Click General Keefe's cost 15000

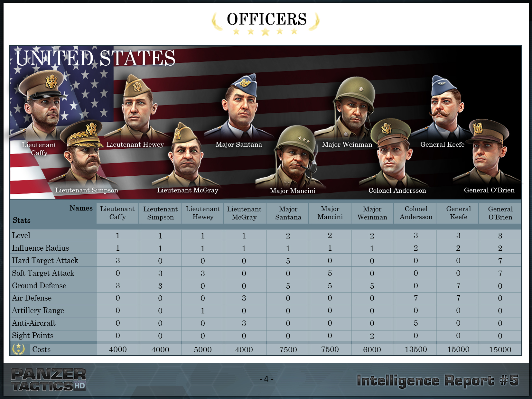click(x=458, y=349)
